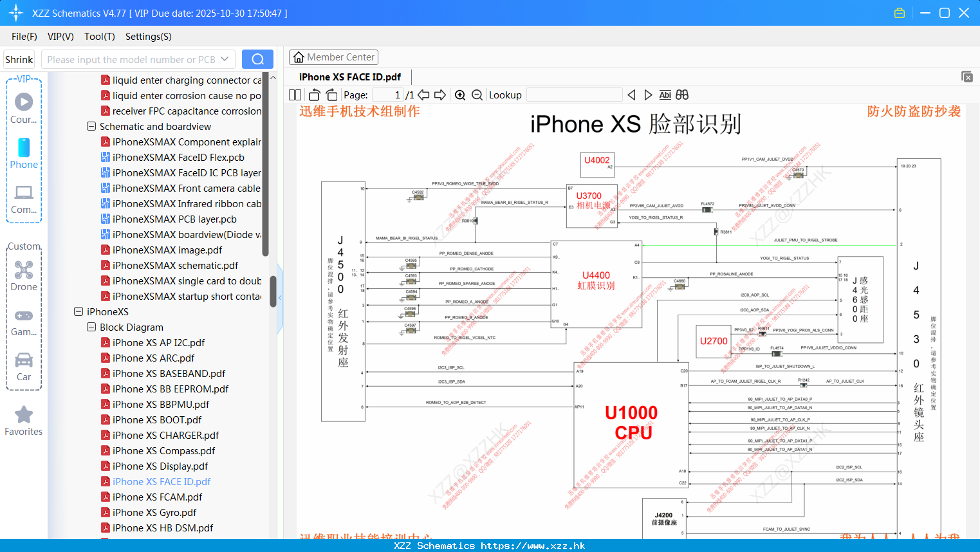Open the Tool(T) menu
Viewport: 980px width, 552px height.
tap(99, 37)
